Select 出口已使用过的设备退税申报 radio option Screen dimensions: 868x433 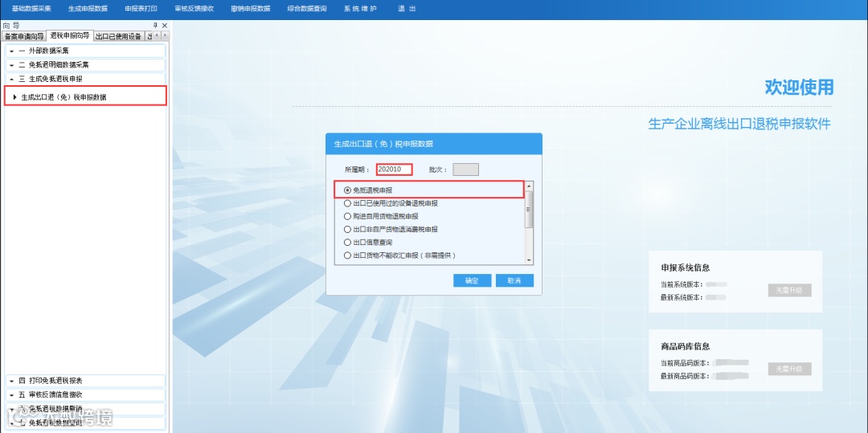[x=391, y=203]
